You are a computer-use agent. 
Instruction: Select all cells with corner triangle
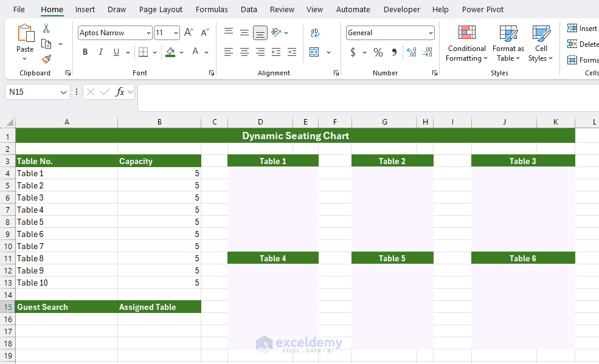(x=9, y=122)
